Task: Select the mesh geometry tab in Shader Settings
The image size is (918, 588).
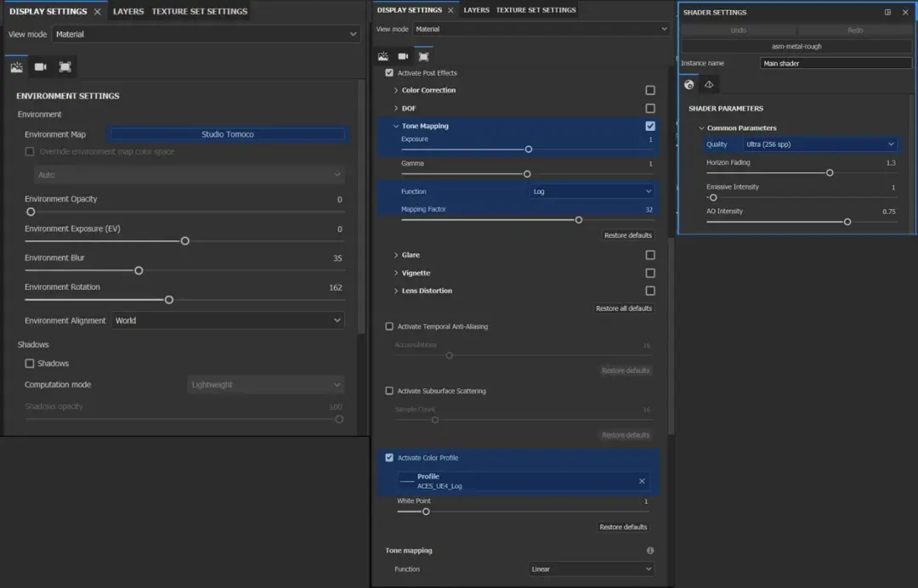Action: coord(709,85)
